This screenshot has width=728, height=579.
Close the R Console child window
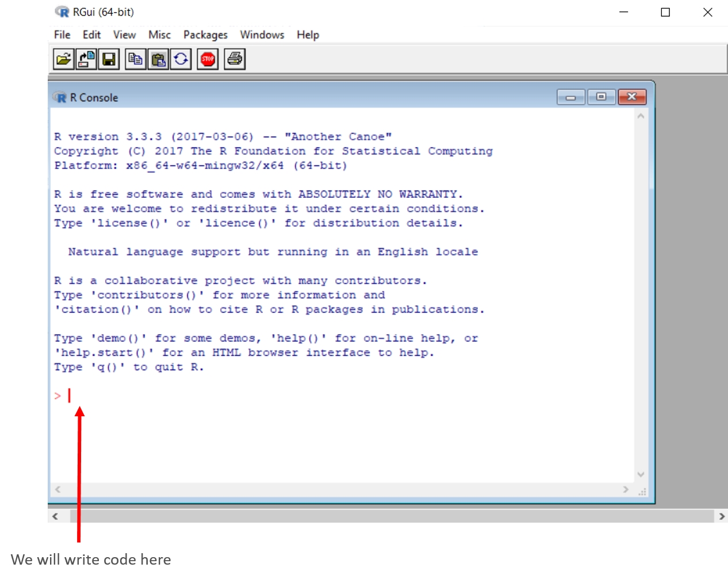[632, 97]
